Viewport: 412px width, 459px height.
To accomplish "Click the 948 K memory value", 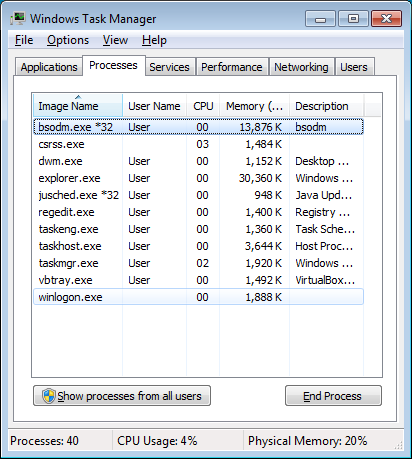I will point(268,195).
